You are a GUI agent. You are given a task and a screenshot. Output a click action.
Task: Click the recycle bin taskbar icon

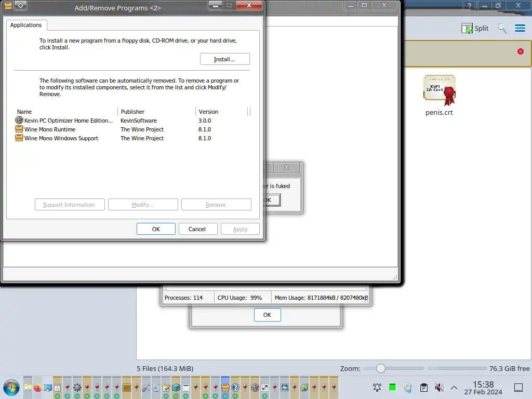[156, 388]
